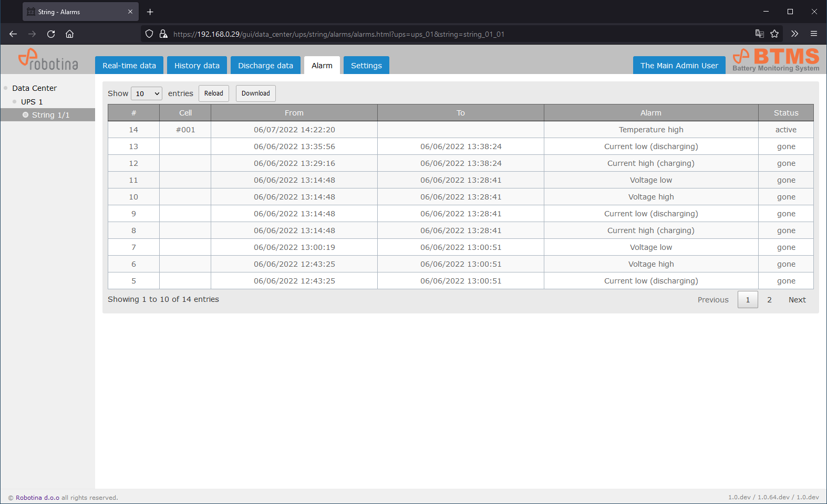Sort the table by the Alarm column header
This screenshot has height=504, width=827.
(x=650, y=113)
